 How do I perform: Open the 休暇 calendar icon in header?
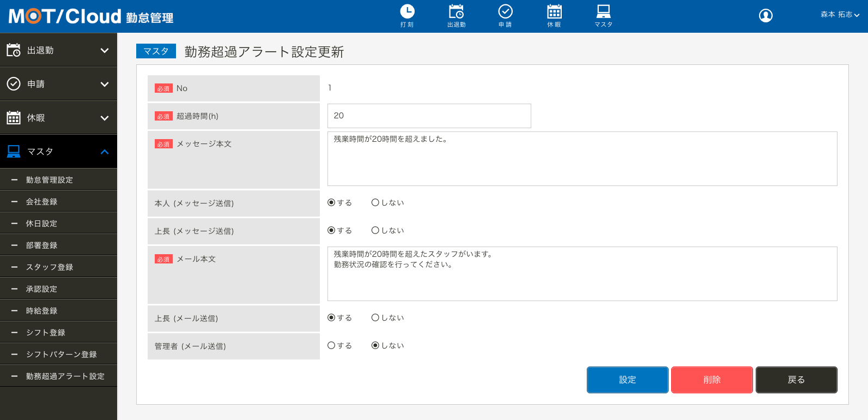click(x=554, y=11)
